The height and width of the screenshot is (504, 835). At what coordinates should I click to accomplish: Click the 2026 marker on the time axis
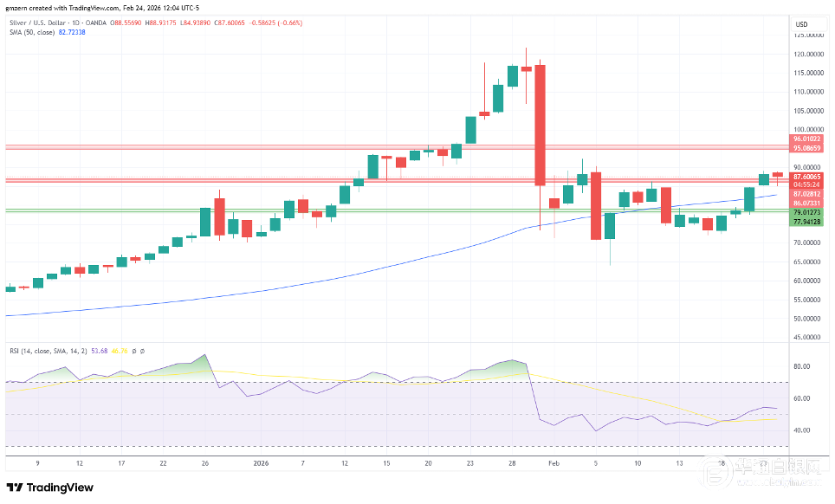pos(260,463)
